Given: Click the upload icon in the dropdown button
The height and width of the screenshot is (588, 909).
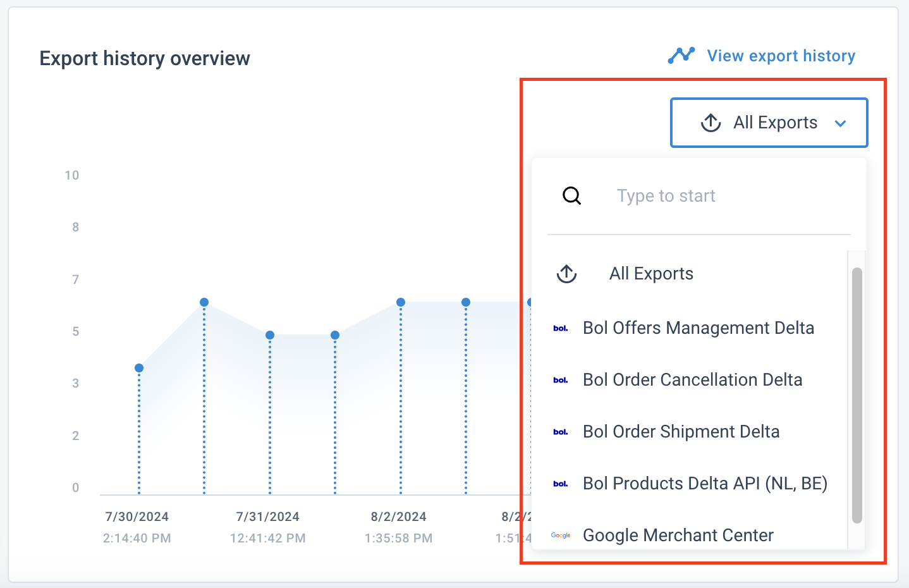Looking at the screenshot, I should click(x=711, y=123).
